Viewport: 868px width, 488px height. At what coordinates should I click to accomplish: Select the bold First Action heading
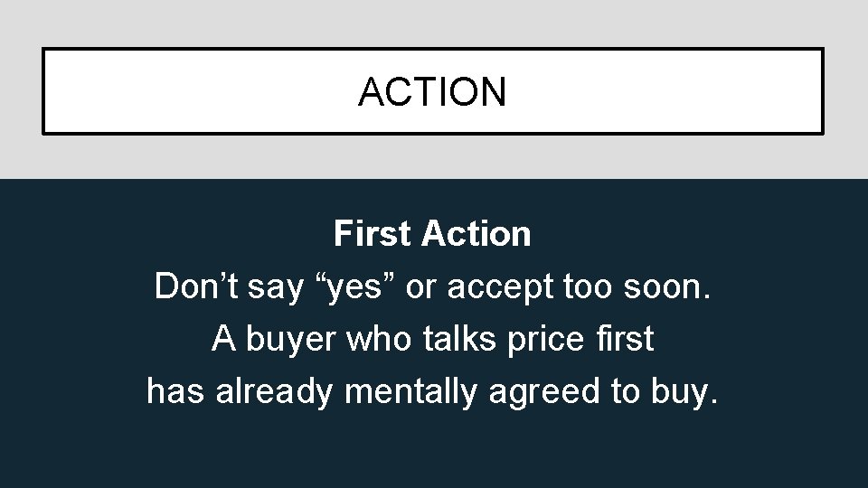coord(432,233)
